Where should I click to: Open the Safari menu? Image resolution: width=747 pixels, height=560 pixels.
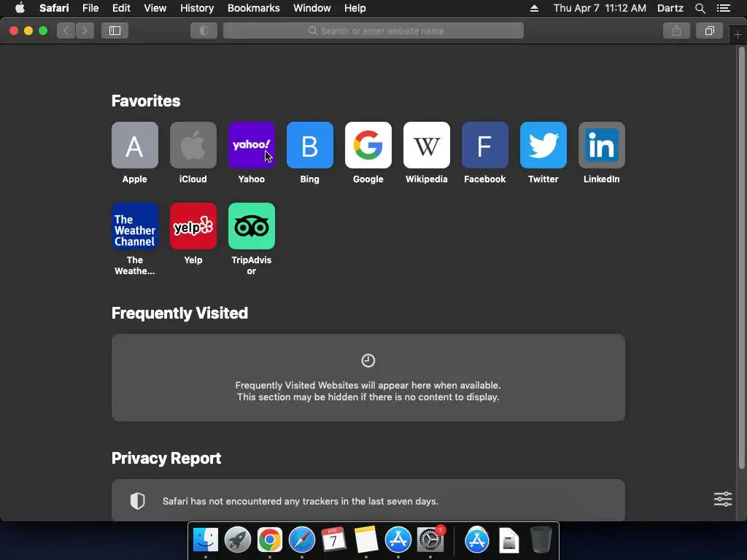pyautogui.click(x=54, y=8)
